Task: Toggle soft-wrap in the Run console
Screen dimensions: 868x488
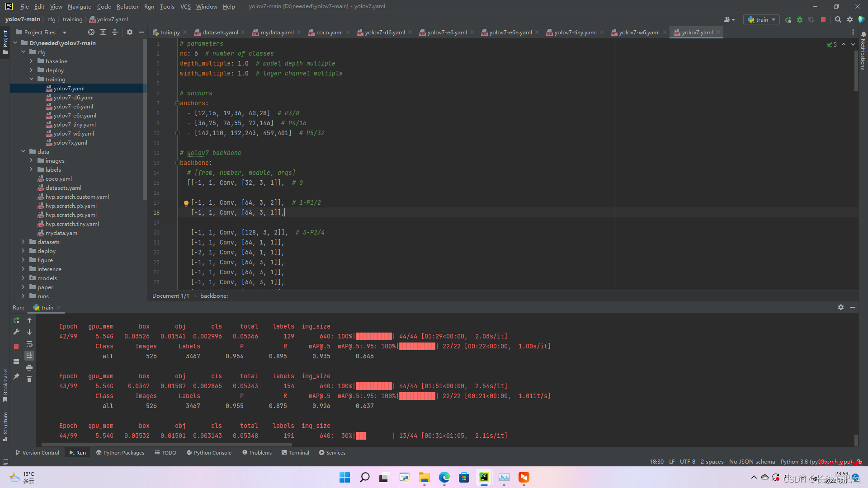Action: (x=29, y=344)
